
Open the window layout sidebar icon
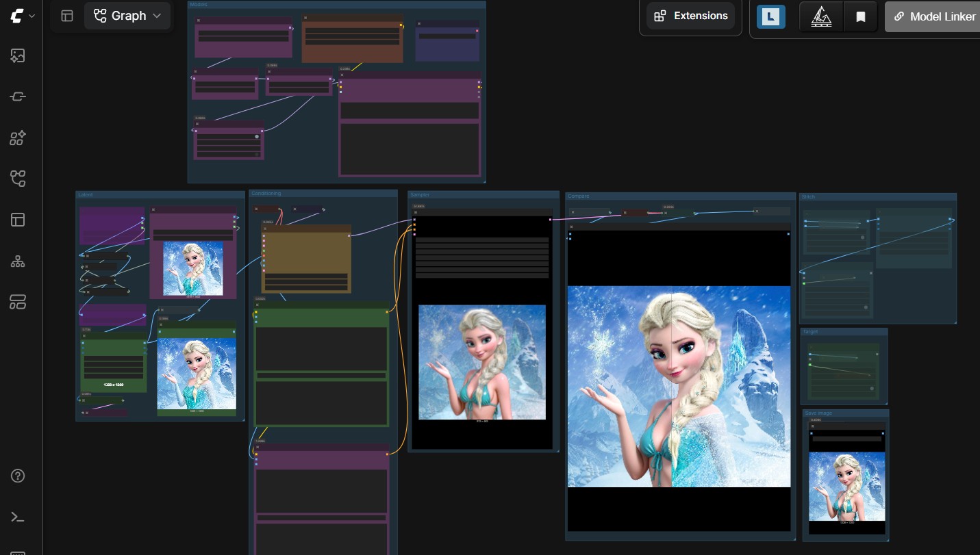click(18, 220)
